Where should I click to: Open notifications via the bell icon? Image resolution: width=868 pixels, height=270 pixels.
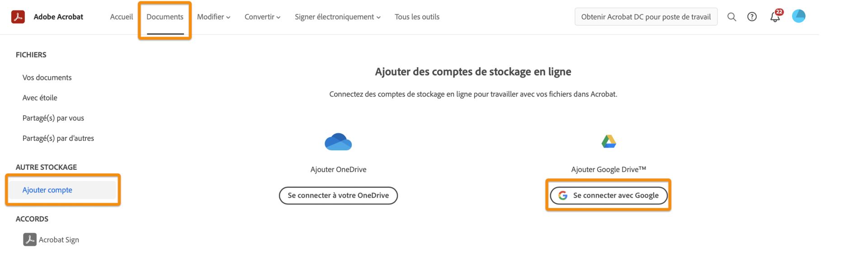coord(774,17)
